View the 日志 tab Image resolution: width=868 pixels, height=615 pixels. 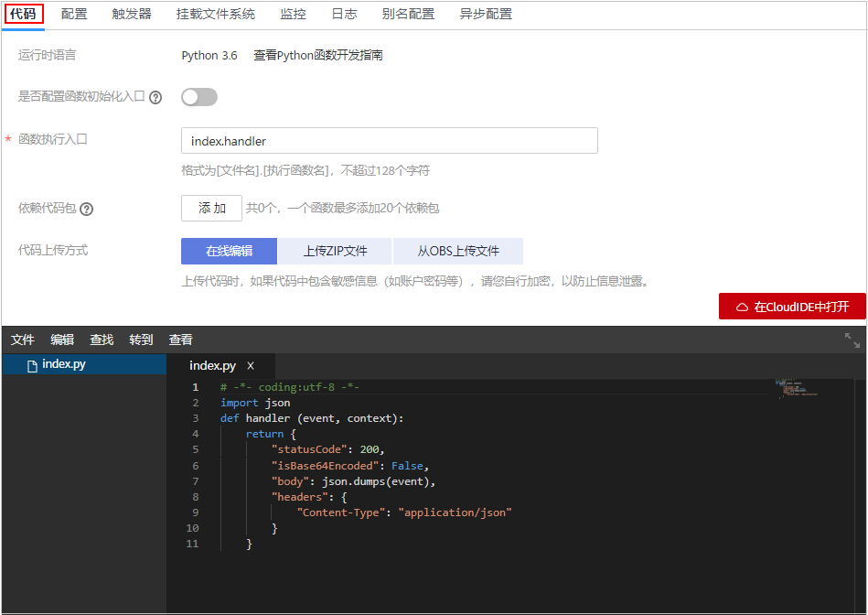pyautogui.click(x=344, y=14)
